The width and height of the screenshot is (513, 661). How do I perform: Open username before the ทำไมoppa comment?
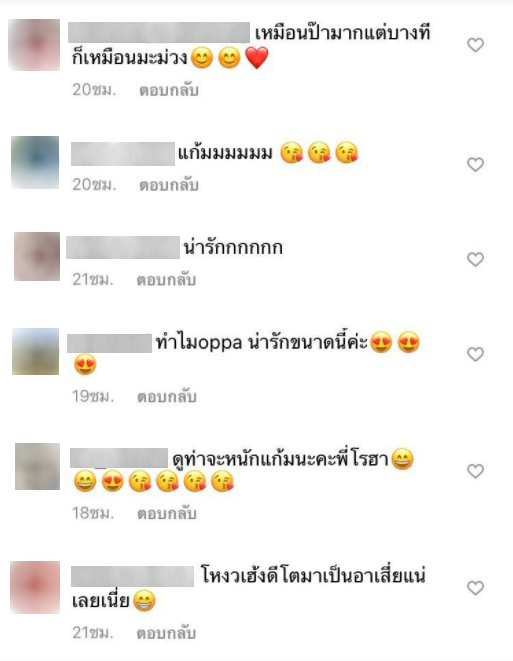coord(110,343)
